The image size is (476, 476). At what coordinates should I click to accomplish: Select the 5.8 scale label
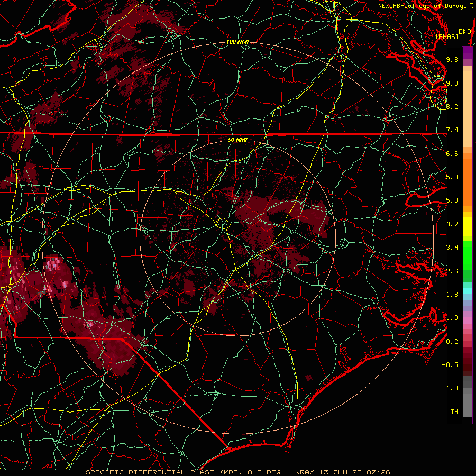click(452, 177)
